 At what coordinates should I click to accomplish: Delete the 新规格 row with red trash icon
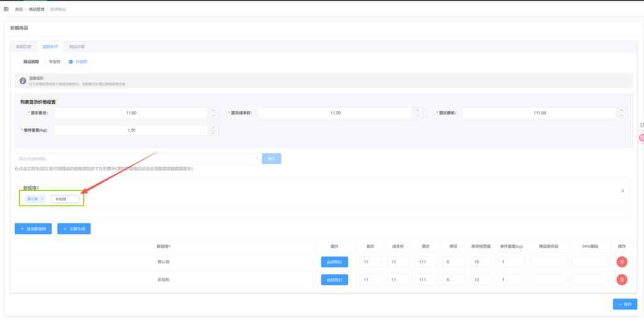coord(621,279)
